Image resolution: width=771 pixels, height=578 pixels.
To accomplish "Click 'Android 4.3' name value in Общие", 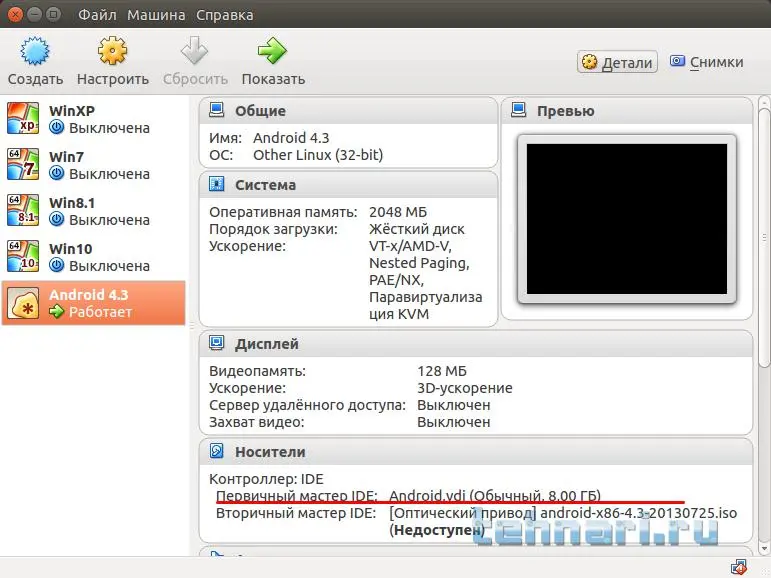I will [291, 138].
